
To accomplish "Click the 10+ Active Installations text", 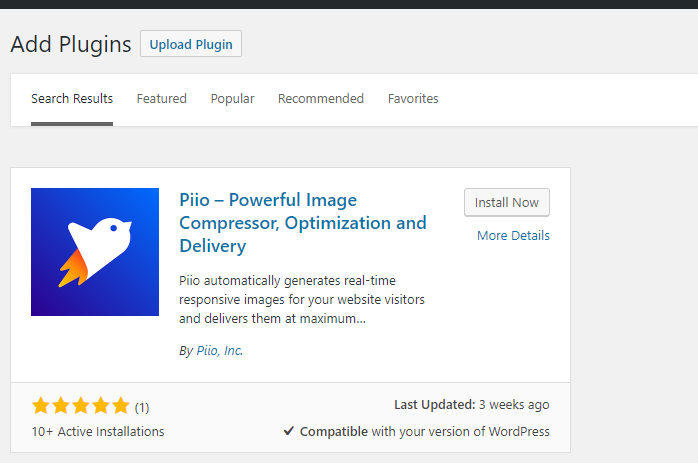I will point(98,431).
